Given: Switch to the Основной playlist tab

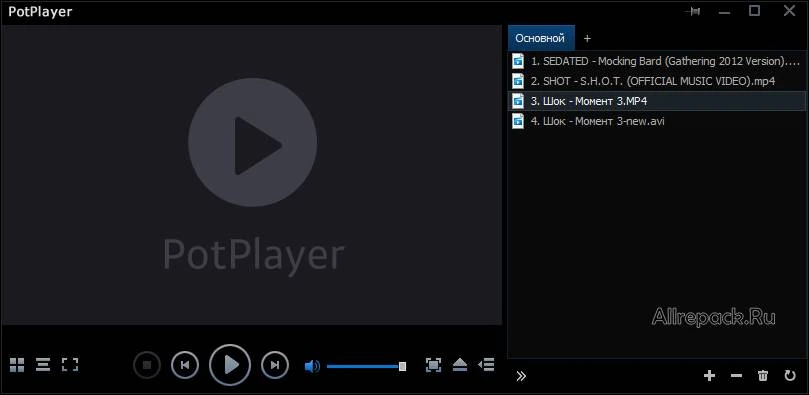Looking at the screenshot, I should click(541, 38).
